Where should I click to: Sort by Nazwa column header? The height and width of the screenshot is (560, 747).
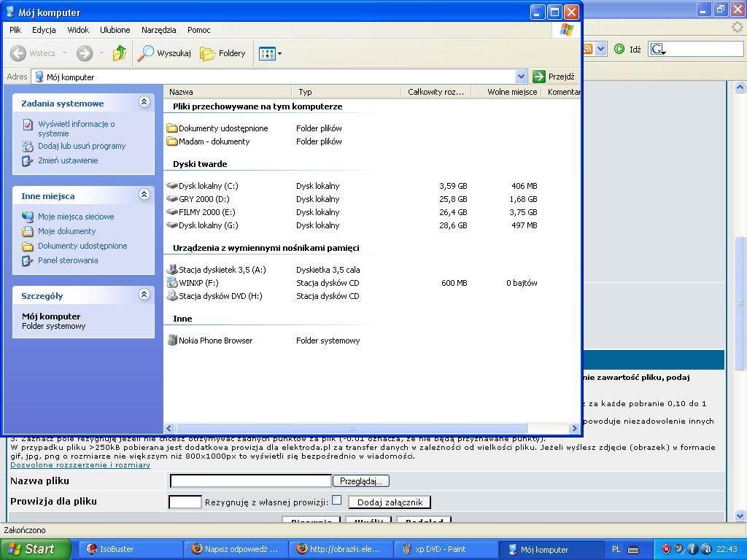[x=228, y=92]
